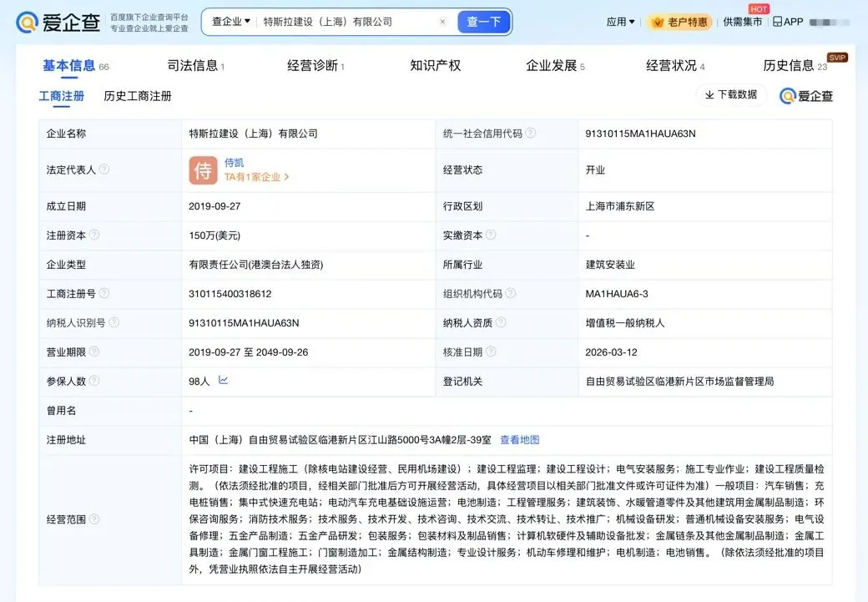Click the credit code 91310115MA1HAUA63N in 统一社会信用代码 row
Viewport: 868px width, 602px height.
coord(640,134)
